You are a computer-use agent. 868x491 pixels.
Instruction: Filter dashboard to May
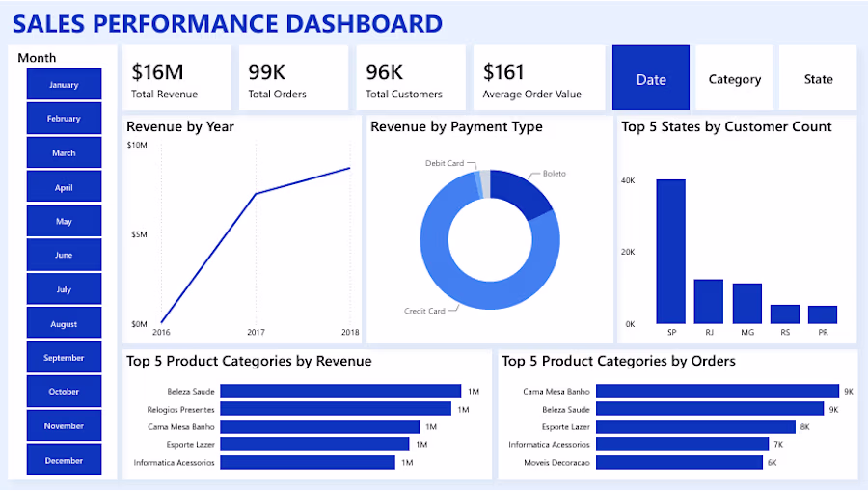(x=65, y=221)
